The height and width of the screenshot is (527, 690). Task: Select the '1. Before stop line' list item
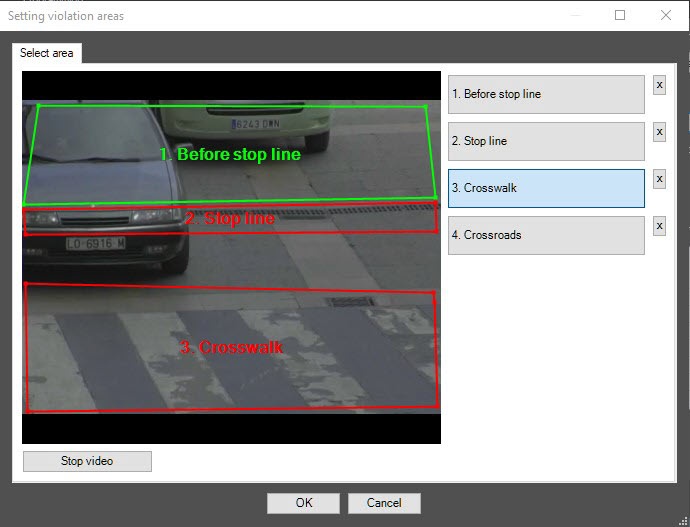tap(546, 94)
